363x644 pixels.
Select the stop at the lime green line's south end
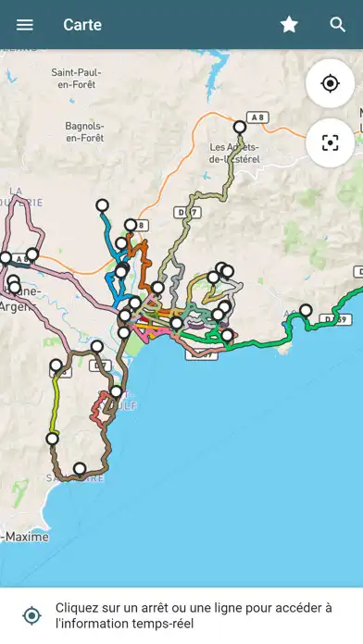(x=52, y=439)
